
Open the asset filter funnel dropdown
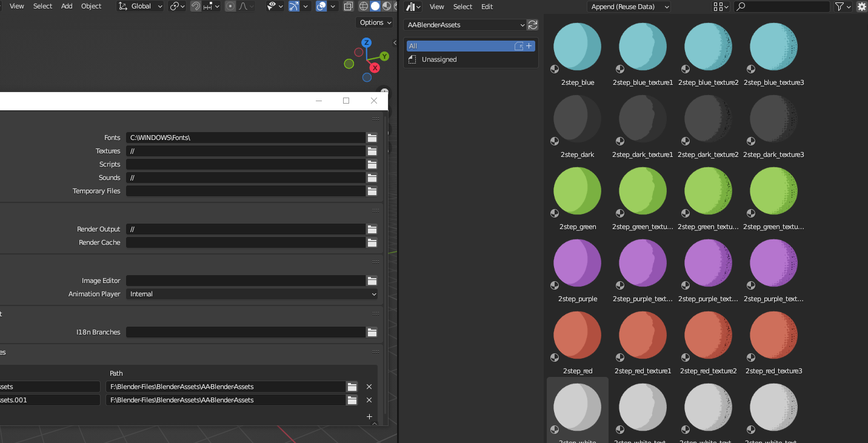coord(843,7)
